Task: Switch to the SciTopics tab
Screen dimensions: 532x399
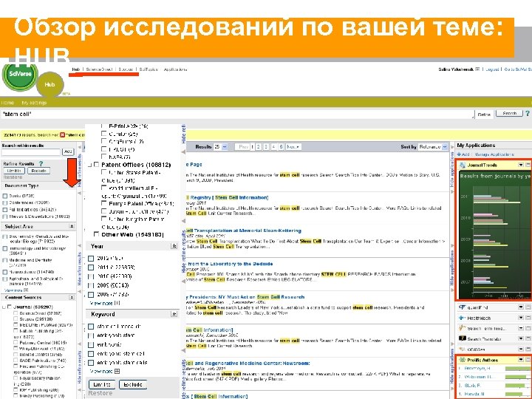Action: [x=149, y=69]
